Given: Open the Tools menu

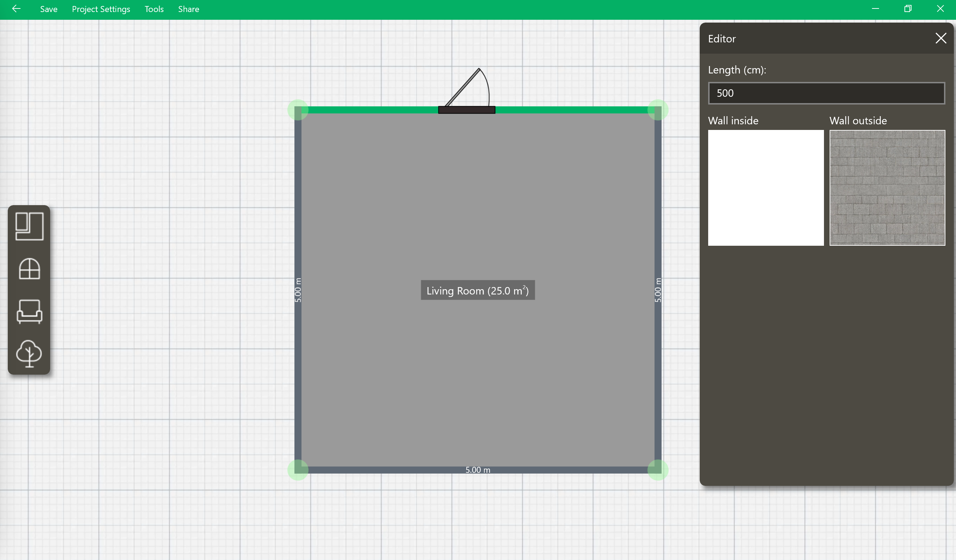Looking at the screenshot, I should tap(154, 9).
